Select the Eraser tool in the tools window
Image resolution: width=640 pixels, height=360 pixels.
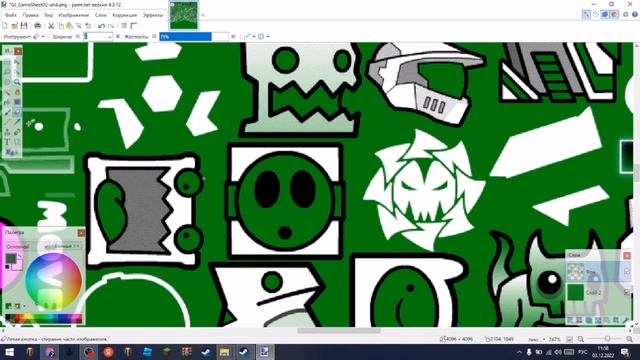tap(17, 112)
